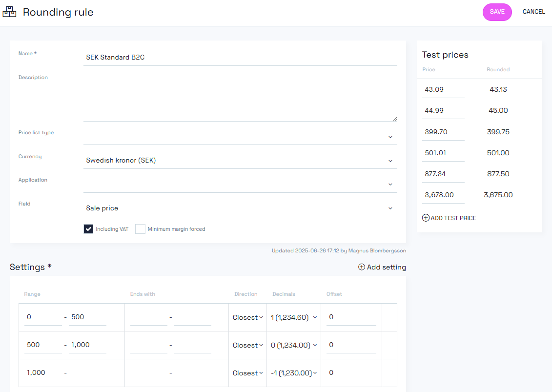Click the Offset field in the 500–1,000 row
This screenshot has height=392, width=552.
(351, 345)
